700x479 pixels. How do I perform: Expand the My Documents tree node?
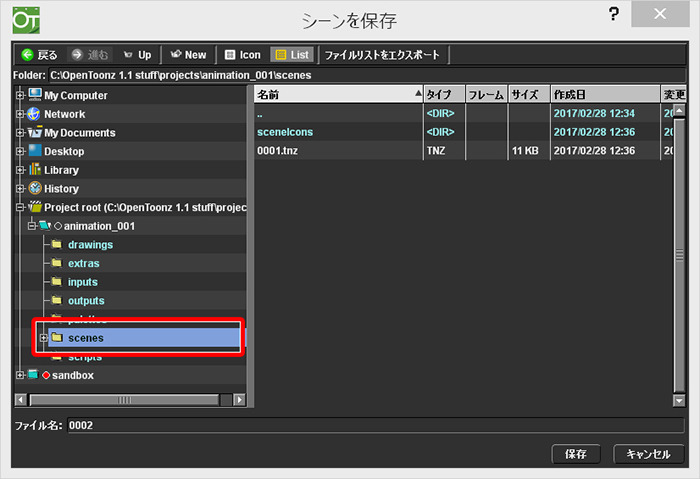click(x=20, y=133)
